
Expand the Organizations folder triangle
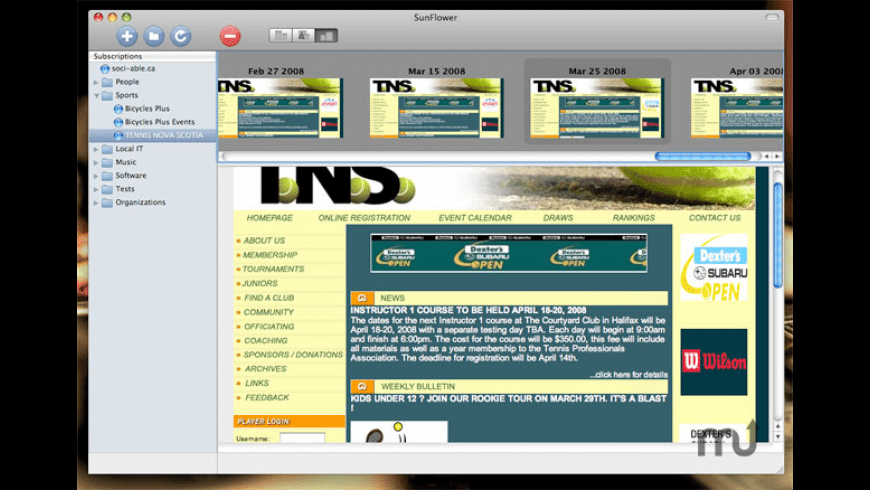pos(96,203)
